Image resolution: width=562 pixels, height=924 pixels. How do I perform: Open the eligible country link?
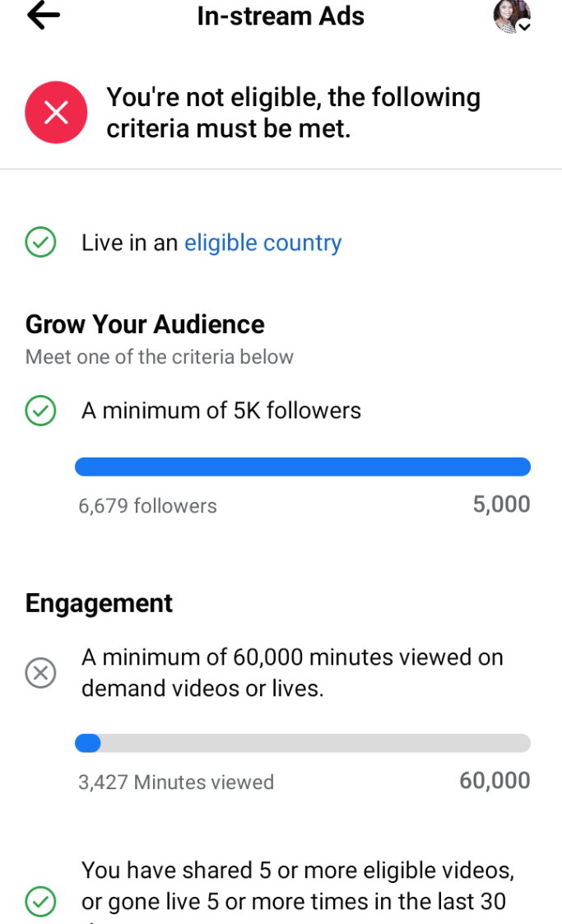pos(262,243)
